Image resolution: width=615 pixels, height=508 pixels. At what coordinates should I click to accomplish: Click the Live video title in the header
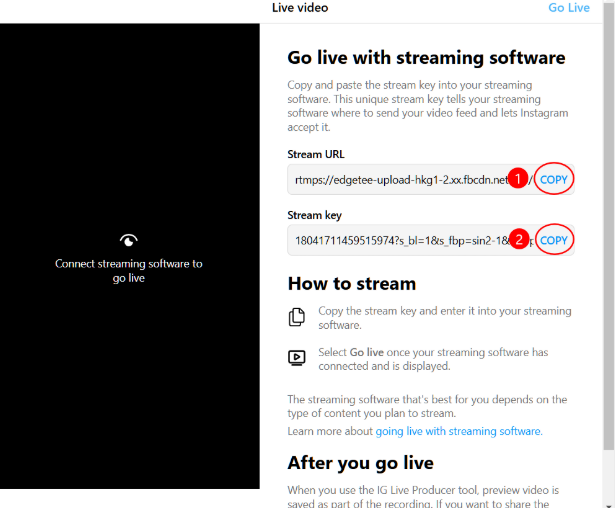300,8
